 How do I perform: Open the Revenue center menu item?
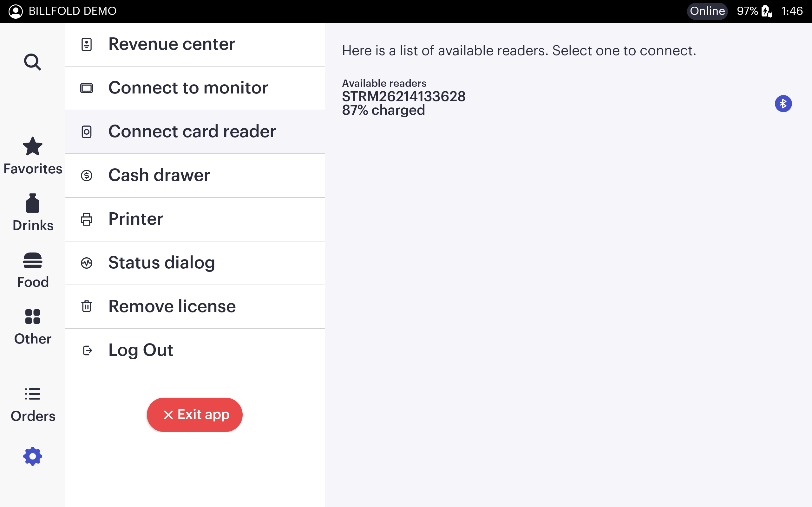(195, 44)
